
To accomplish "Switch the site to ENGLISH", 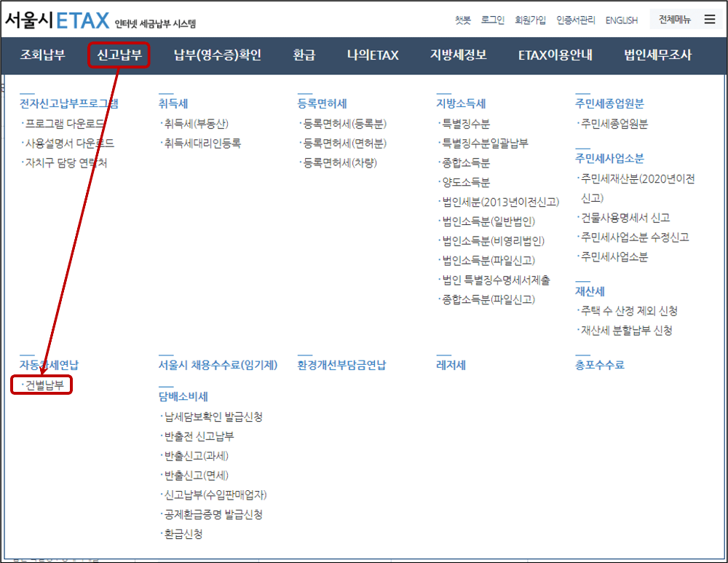I will click(621, 20).
